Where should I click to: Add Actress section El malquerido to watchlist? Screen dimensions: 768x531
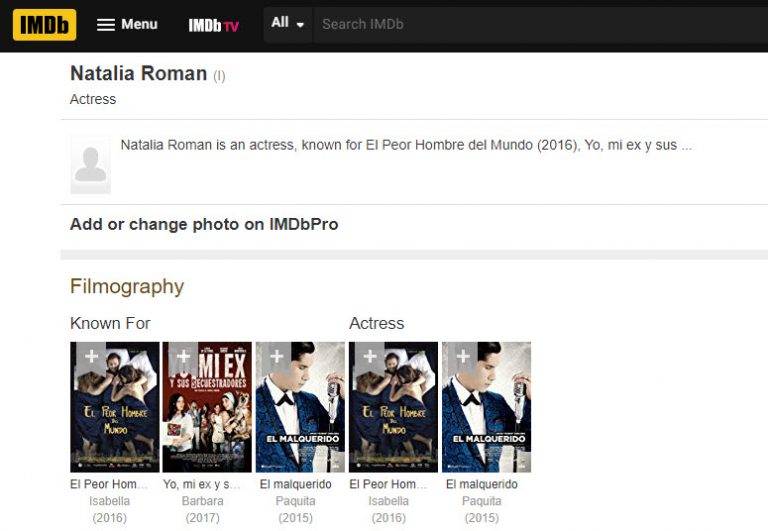[463, 356]
